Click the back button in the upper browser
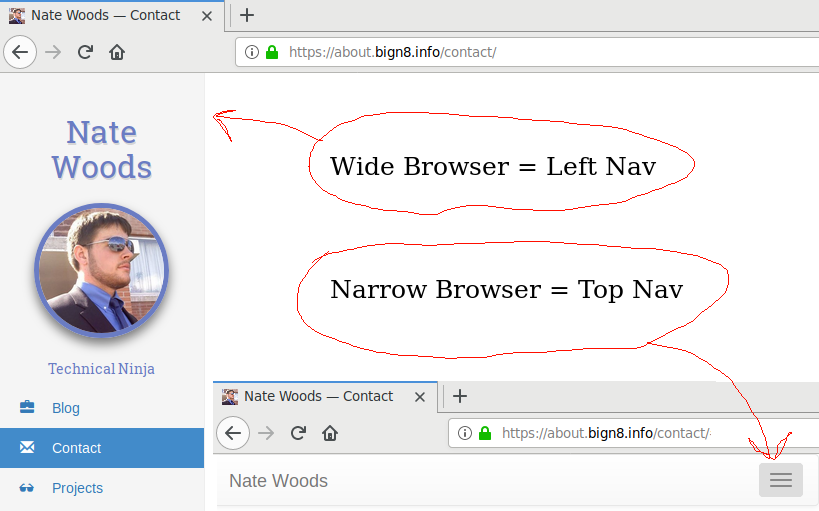 click(x=20, y=52)
